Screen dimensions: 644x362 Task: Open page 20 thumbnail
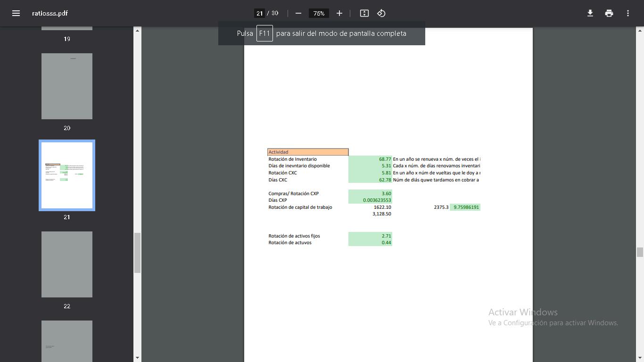pos(67,86)
